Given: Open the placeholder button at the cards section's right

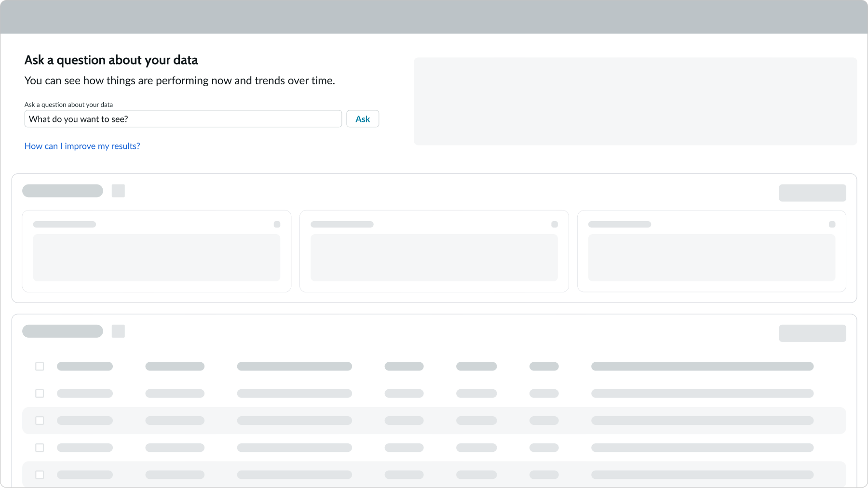Looking at the screenshot, I should pyautogui.click(x=812, y=193).
